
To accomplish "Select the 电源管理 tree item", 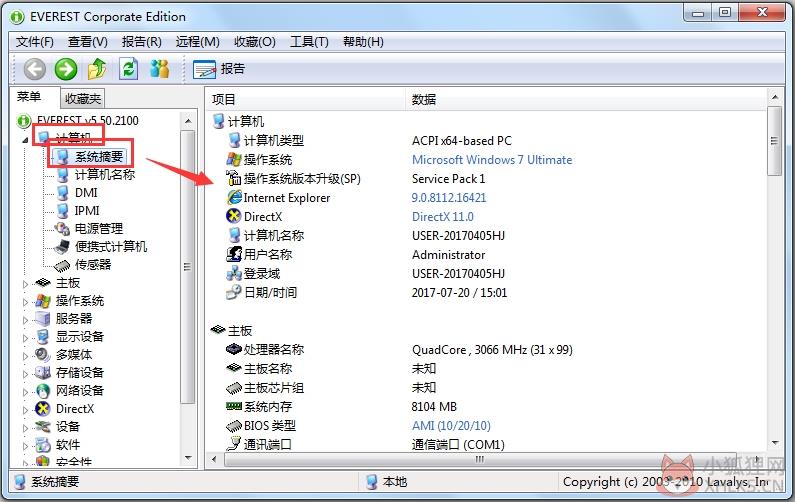I will 99,228.
